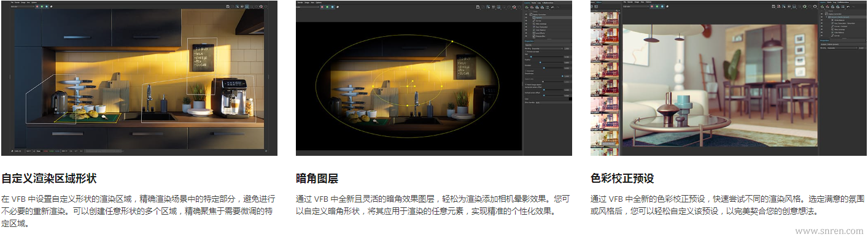
Task: Open the color correction presets living room screenshot
Action: pos(729,78)
